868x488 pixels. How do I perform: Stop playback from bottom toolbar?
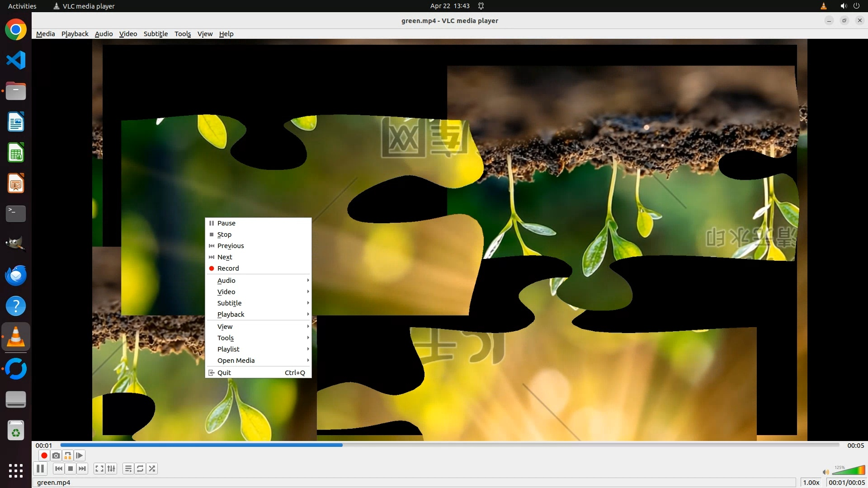click(x=71, y=469)
